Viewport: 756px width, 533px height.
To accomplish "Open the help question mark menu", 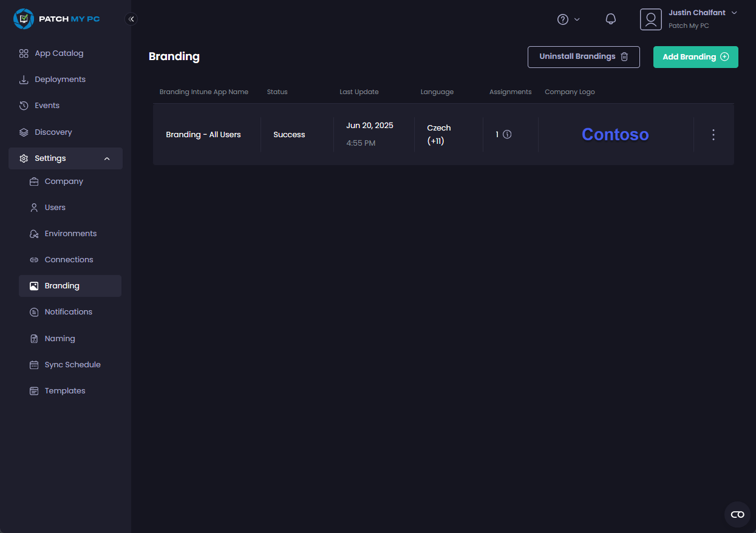I will pyautogui.click(x=564, y=19).
